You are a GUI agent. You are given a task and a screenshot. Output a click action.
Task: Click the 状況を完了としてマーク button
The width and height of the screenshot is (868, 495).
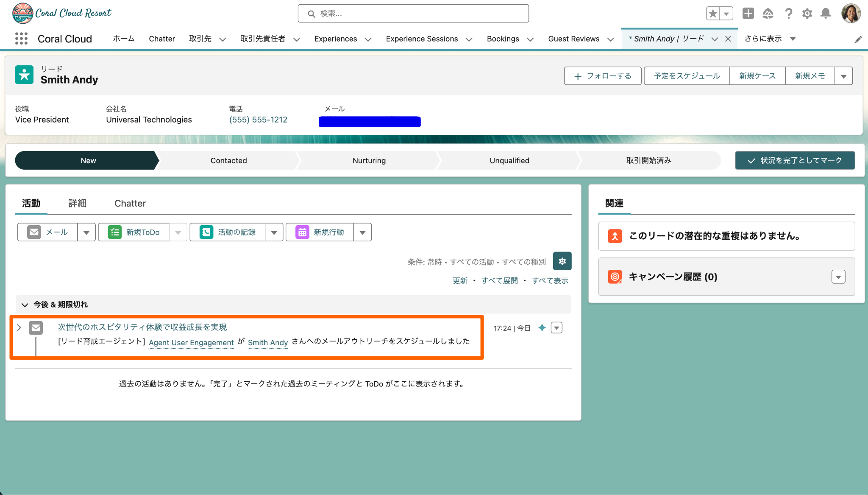tap(795, 160)
